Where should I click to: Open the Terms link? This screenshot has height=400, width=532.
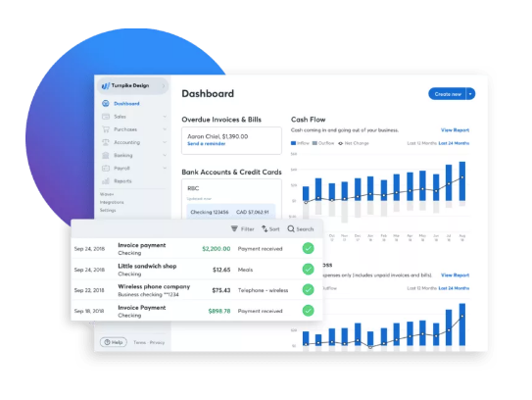[139, 342]
